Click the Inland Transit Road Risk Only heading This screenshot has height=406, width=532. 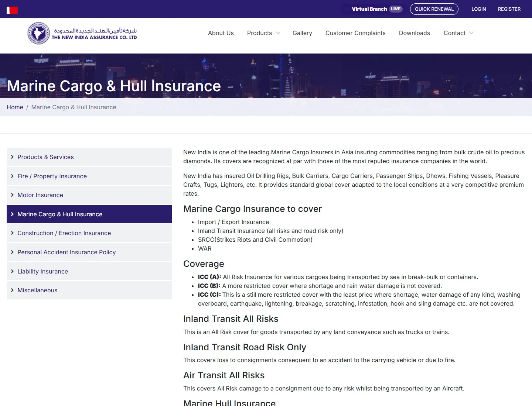[x=245, y=347]
